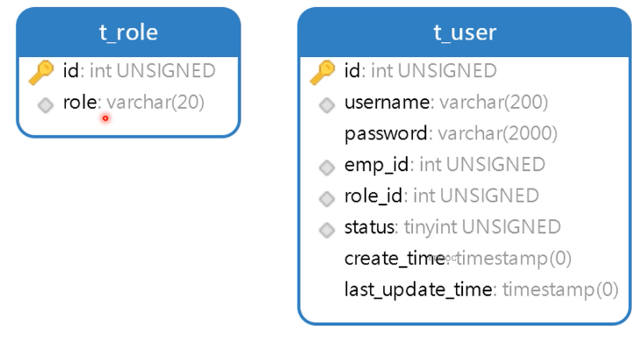Image resolution: width=644 pixels, height=337 pixels.
Task: Select the t_user table header
Action: tap(465, 32)
